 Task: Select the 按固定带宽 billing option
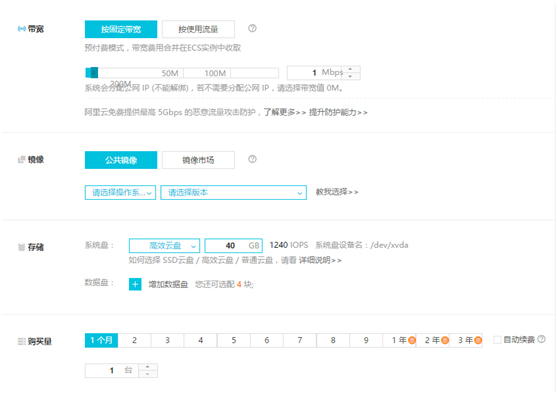(121, 29)
